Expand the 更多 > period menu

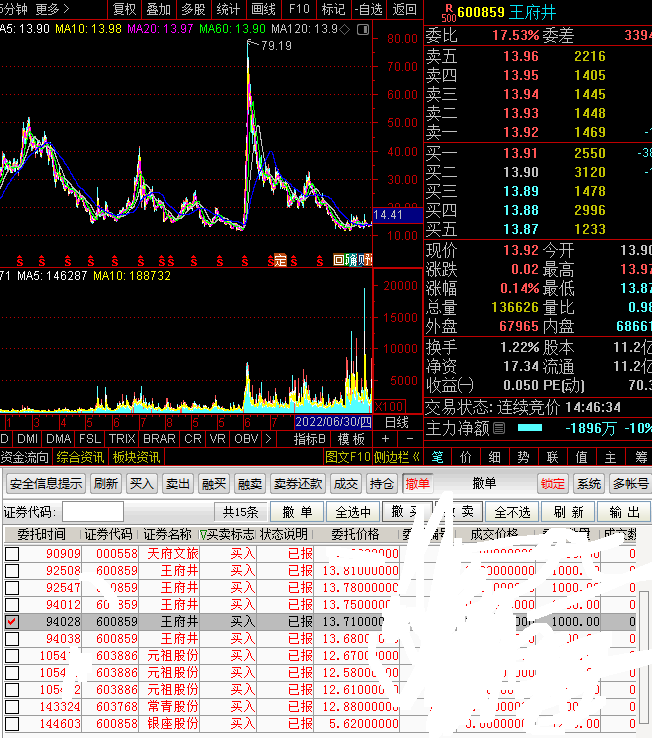[52, 9]
